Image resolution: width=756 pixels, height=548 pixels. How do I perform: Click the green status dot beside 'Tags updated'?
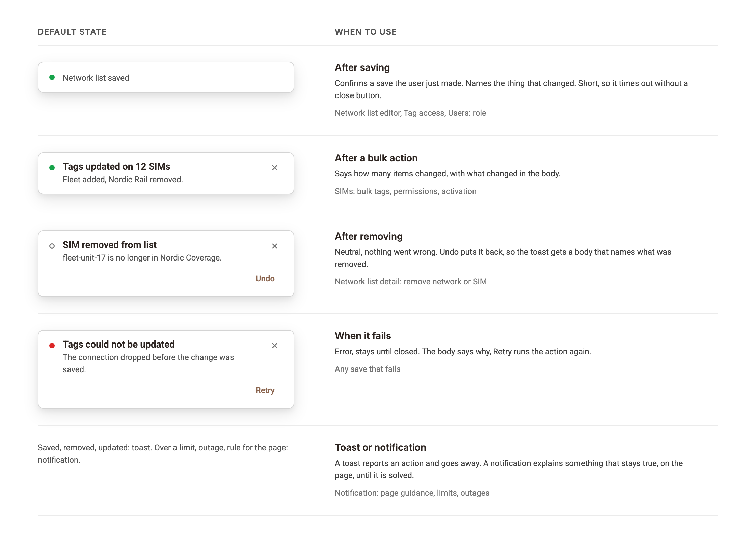[52, 168]
